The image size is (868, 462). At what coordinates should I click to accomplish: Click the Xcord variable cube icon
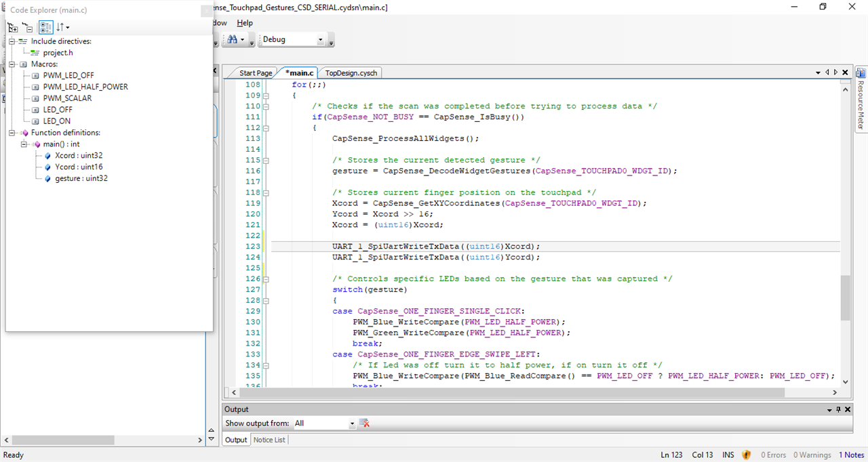click(47, 156)
